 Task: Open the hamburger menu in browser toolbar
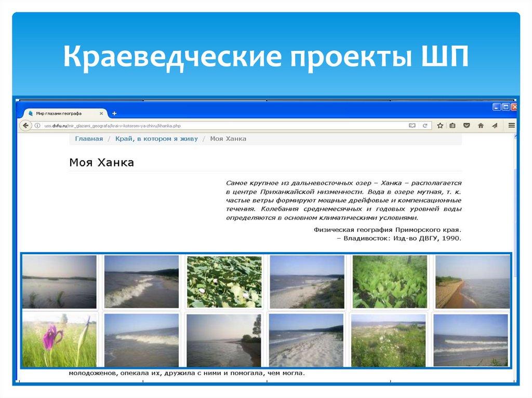pyautogui.click(x=512, y=126)
